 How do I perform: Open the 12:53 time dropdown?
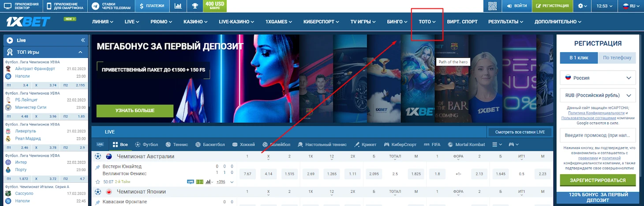point(605,6)
